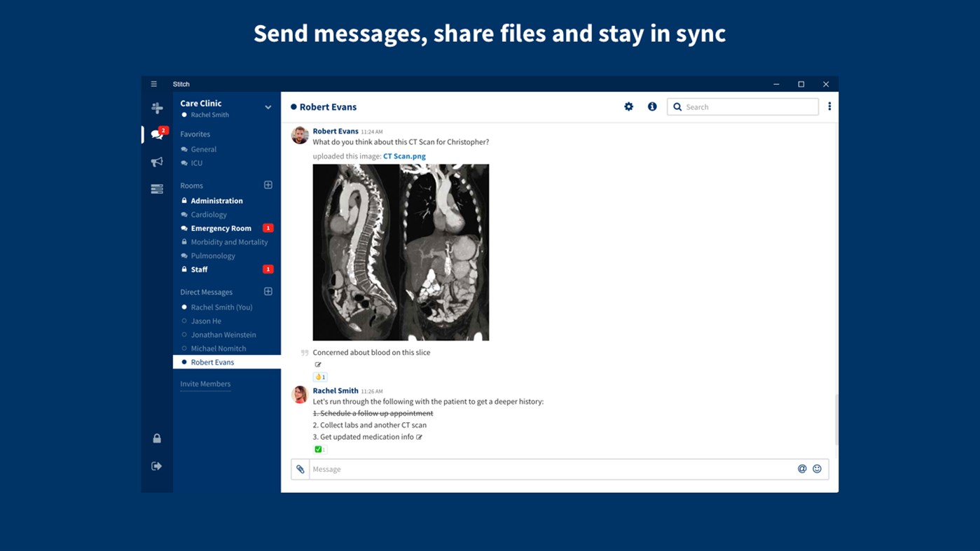This screenshot has height=551, width=980.
Task: Toggle the checkmark reaction on Rachel's message
Action: [319, 449]
